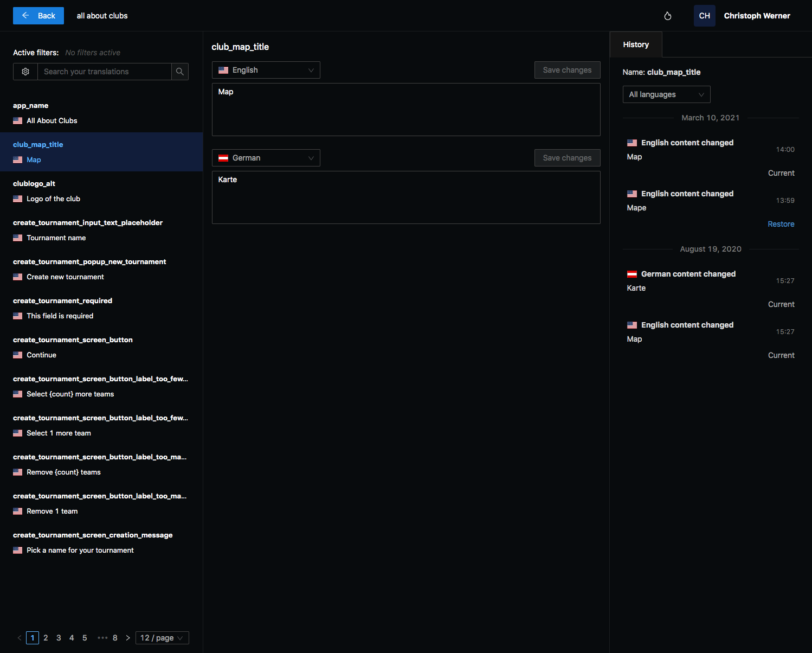Save changes for German translation

pos(567,158)
